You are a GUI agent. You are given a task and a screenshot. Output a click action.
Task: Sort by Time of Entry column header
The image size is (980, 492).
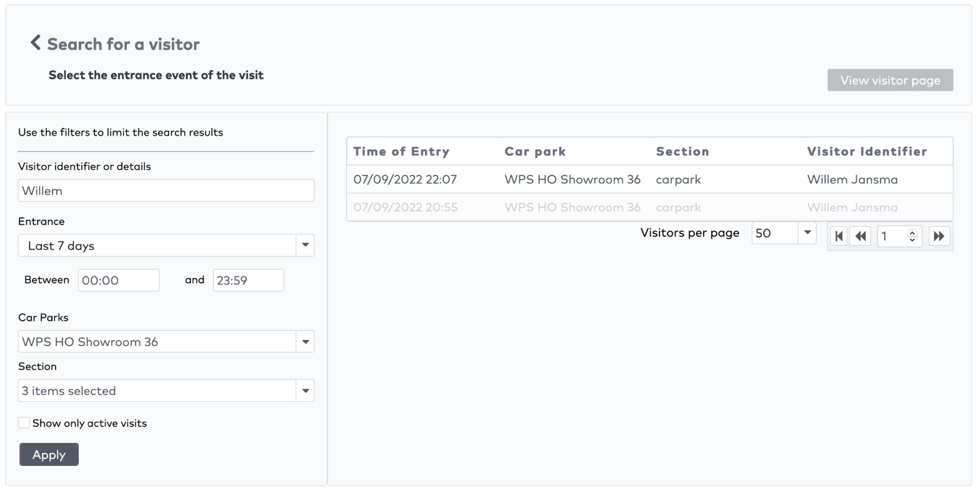click(401, 151)
